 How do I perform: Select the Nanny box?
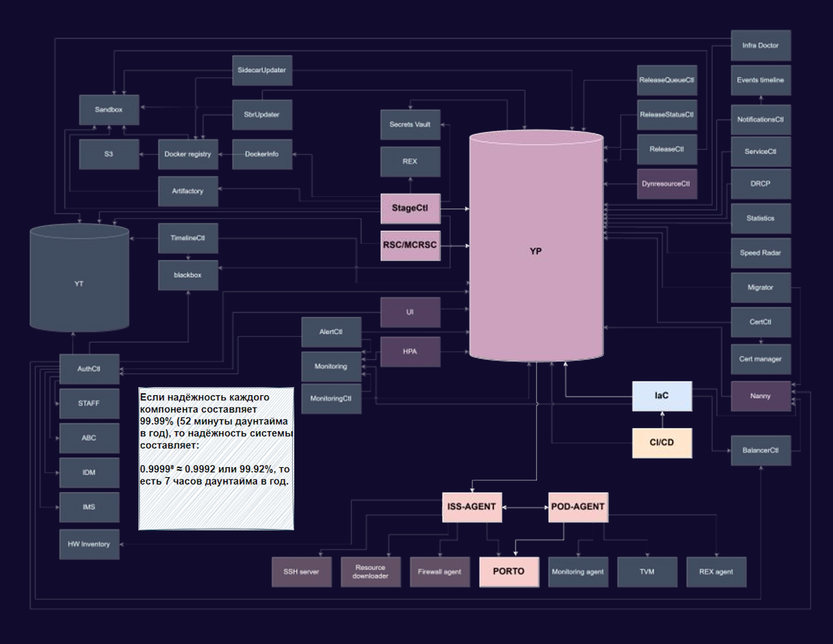click(x=760, y=396)
